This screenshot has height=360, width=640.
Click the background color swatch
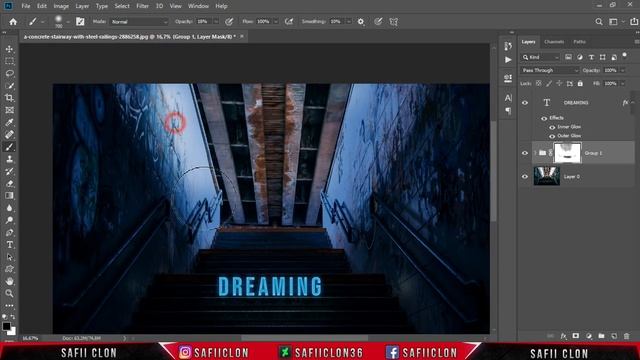(12, 331)
